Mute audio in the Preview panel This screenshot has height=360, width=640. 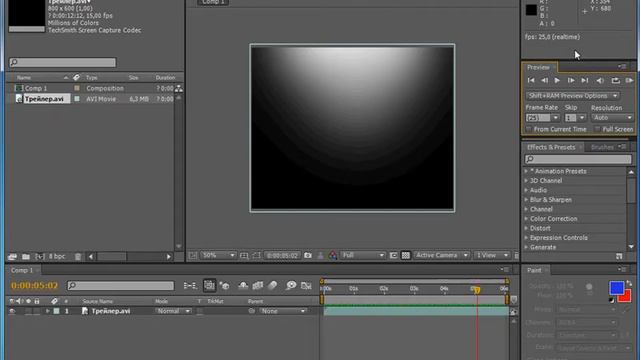600,80
